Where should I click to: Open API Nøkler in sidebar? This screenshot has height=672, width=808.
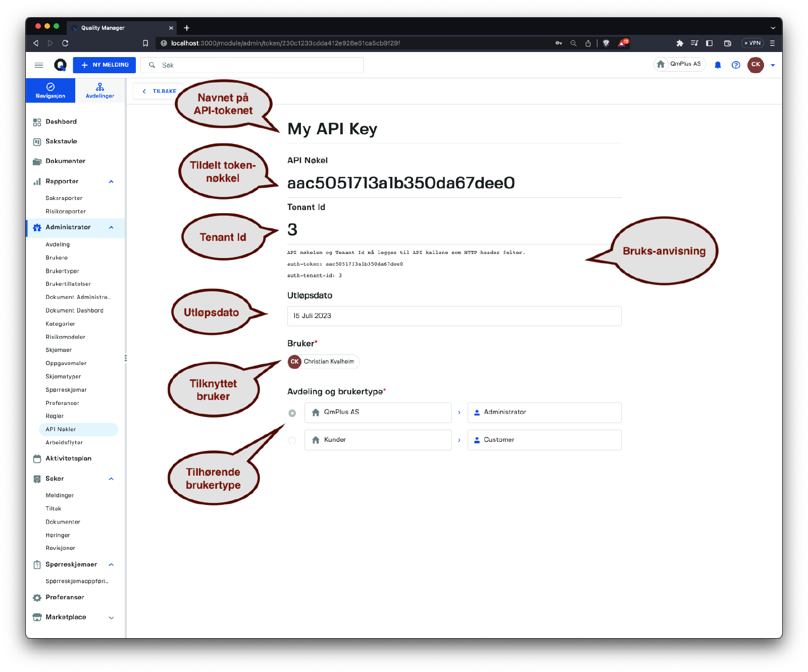[61, 430]
